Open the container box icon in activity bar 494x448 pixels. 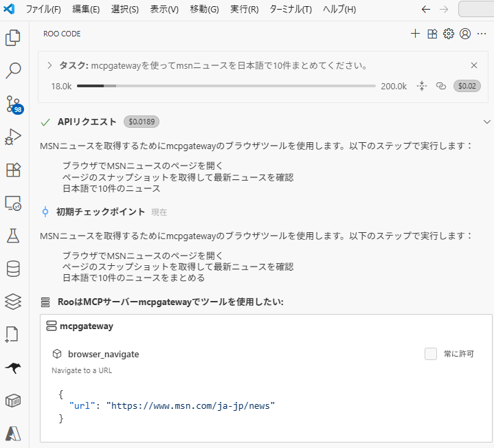pyautogui.click(x=13, y=401)
